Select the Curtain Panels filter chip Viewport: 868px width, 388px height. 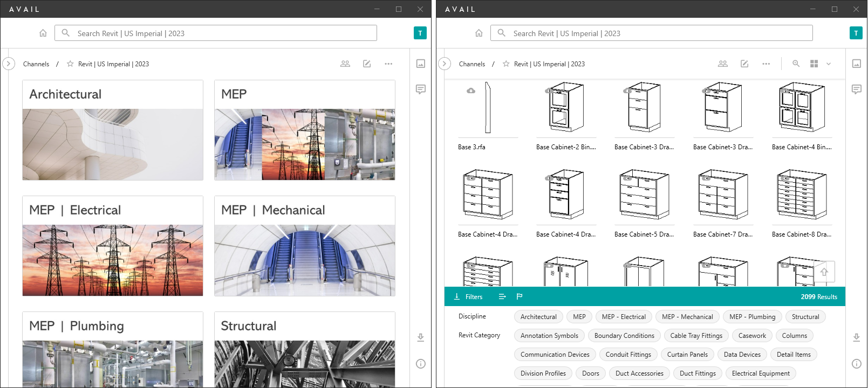687,355
